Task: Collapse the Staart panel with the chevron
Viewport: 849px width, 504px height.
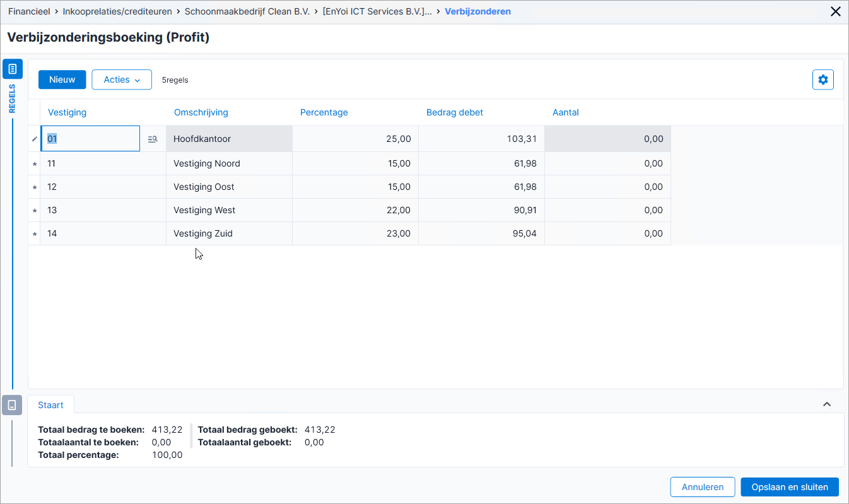Action: [x=827, y=404]
